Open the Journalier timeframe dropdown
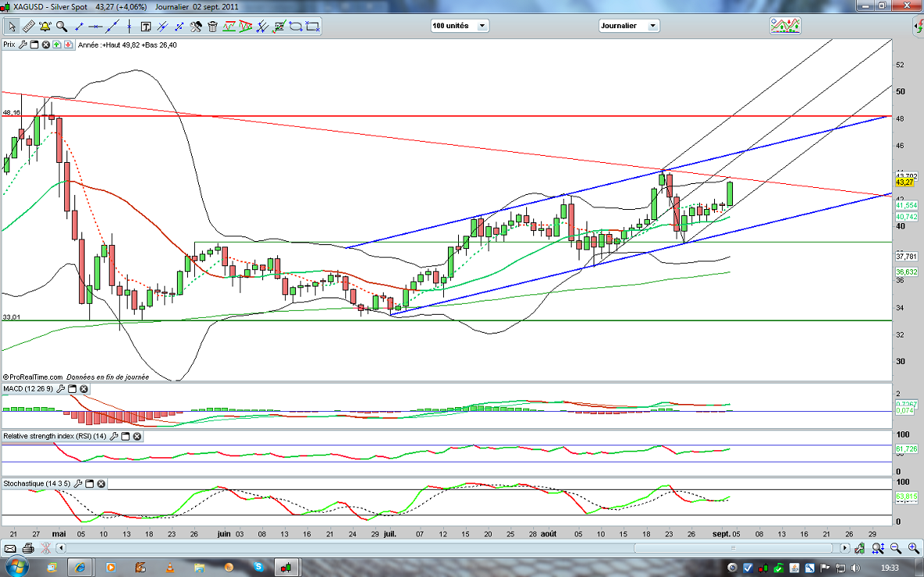924x577 pixels. pos(629,26)
